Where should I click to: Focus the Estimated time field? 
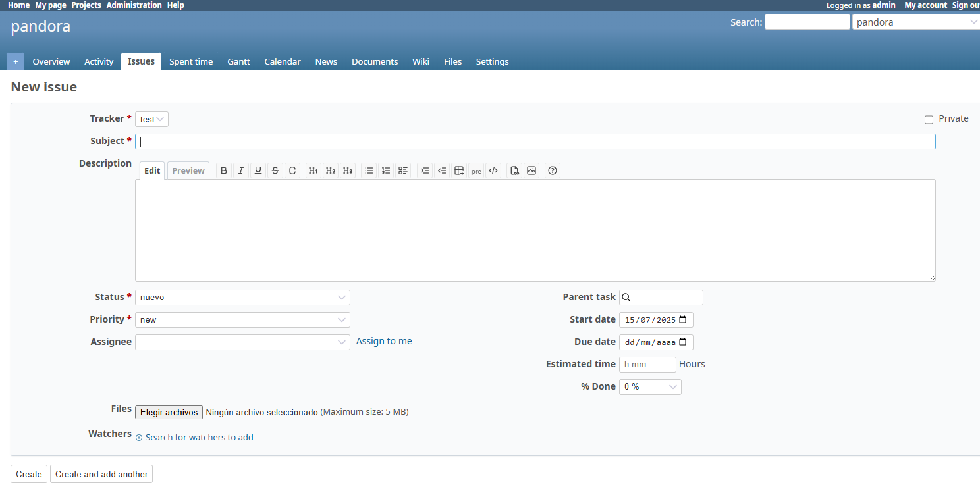(x=647, y=365)
